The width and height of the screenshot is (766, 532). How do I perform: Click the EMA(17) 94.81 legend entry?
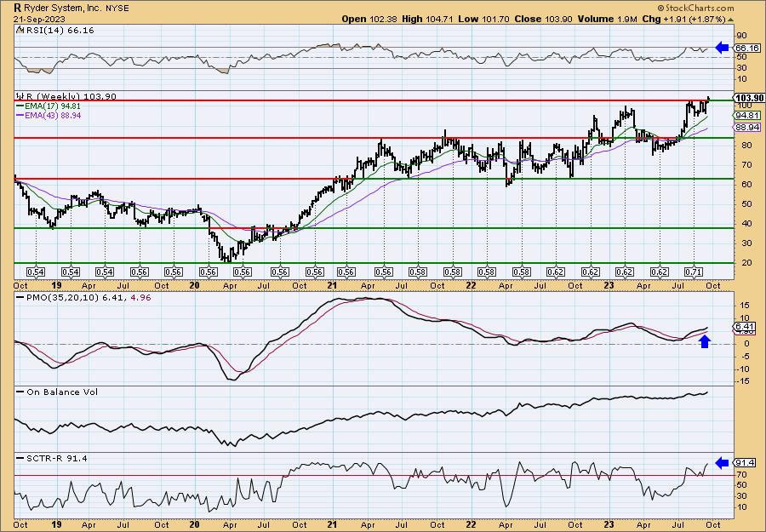pyautogui.click(x=49, y=106)
